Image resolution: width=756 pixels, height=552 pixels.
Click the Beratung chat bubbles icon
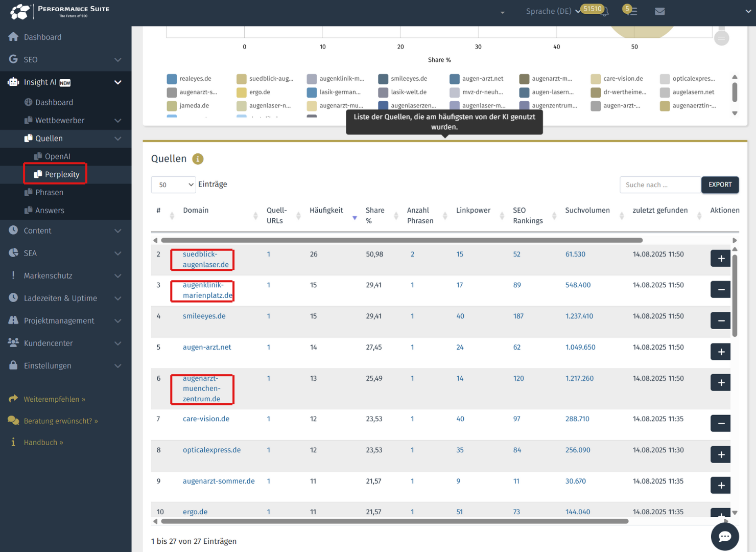13,421
